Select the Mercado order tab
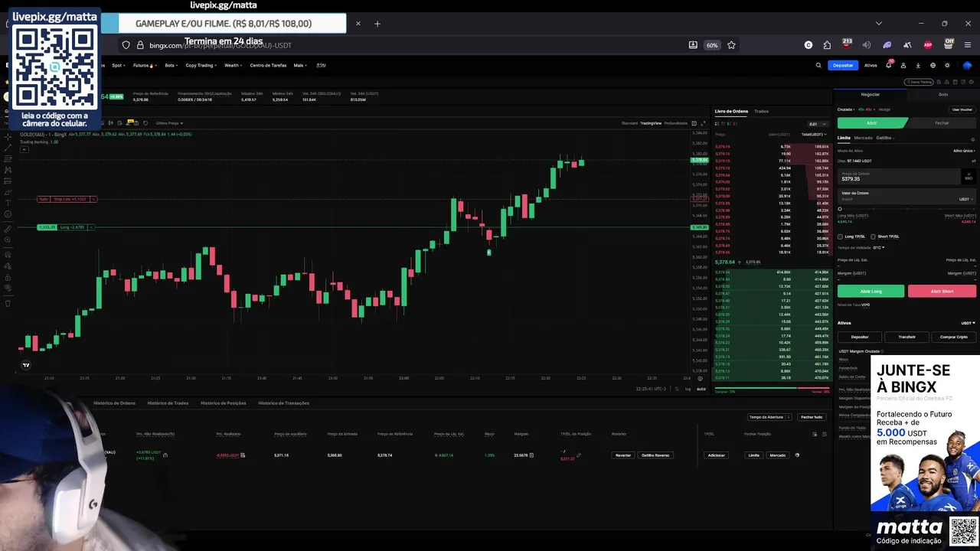This screenshot has width=980, height=551. pos(863,138)
